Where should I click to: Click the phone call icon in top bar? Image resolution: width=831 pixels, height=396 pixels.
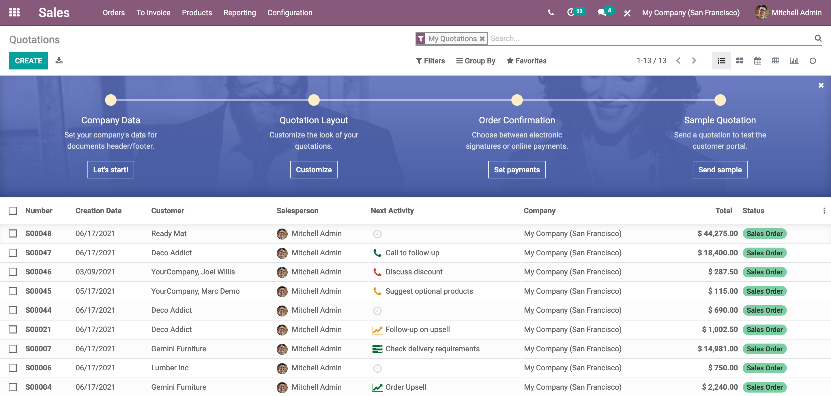[551, 12]
